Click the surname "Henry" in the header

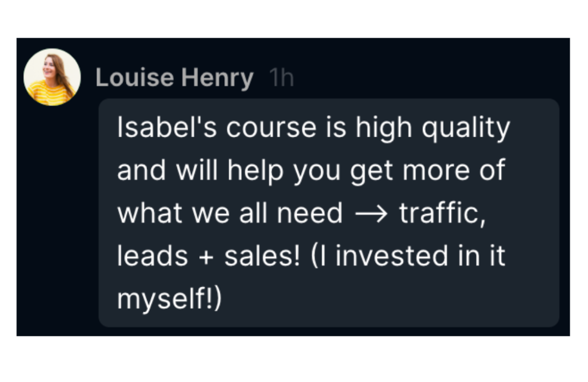pyautogui.click(x=217, y=78)
